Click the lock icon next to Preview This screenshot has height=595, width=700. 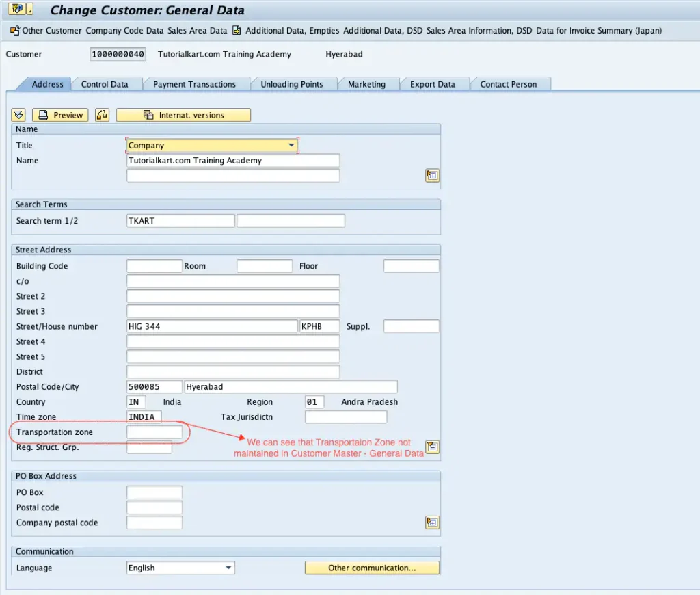101,115
